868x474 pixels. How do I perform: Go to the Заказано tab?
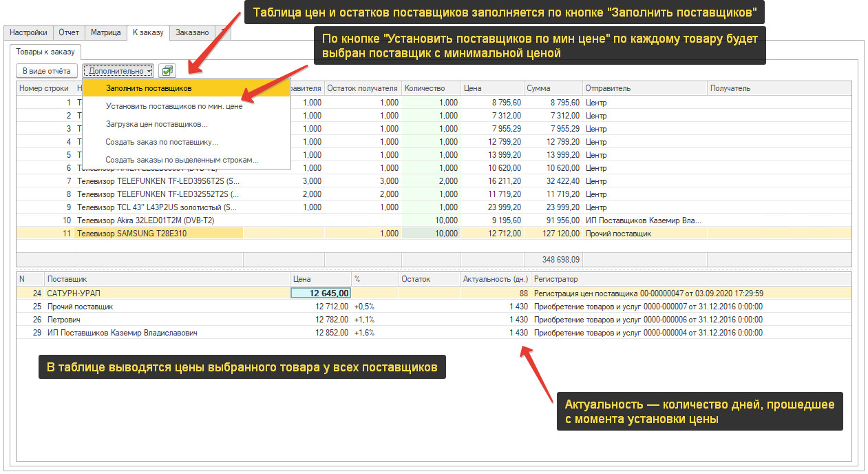[x=192, y=32]
